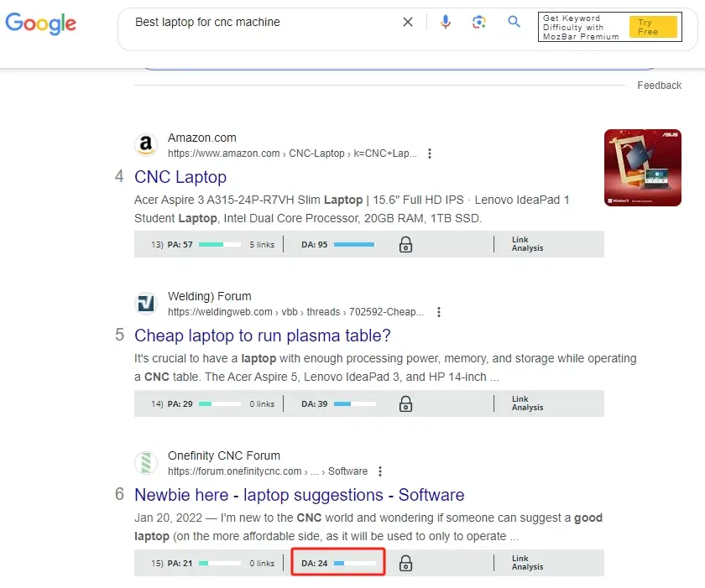
Task: Click the amazon.com URL breadcrumb
Action: pos(292,154)
